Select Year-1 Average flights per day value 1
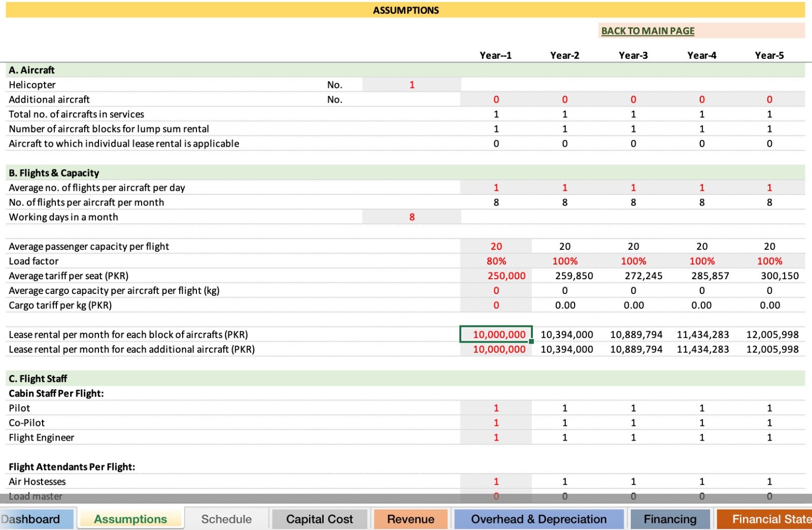The height and width of the screenshot is (530, 812). 496,188
